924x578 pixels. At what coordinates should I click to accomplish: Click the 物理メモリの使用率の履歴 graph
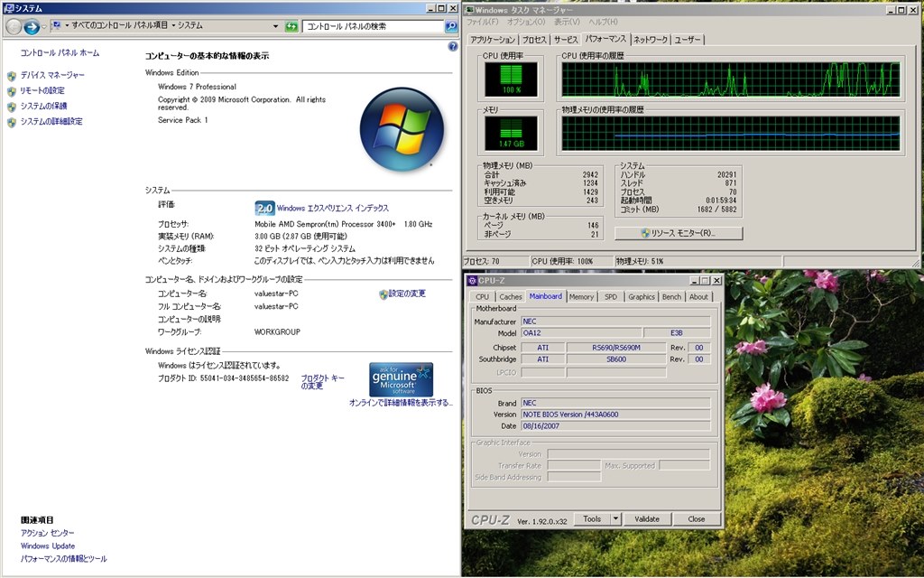tap(731, 134)
